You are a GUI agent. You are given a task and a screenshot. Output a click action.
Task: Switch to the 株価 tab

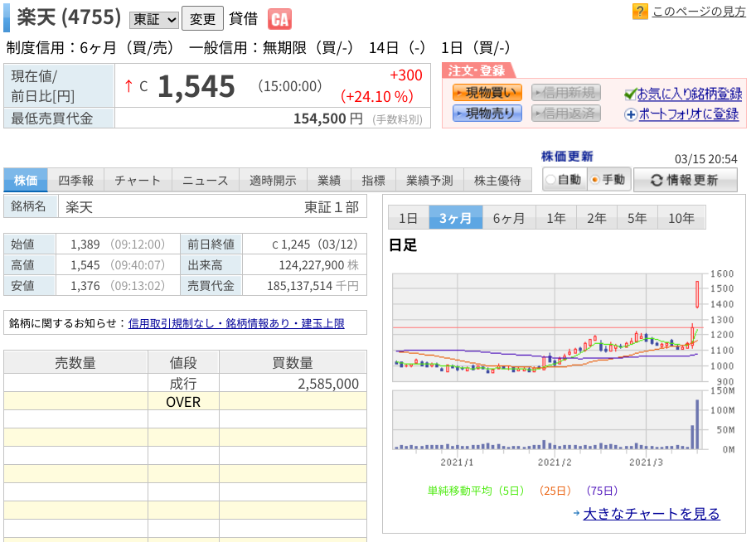pos(26,181)
